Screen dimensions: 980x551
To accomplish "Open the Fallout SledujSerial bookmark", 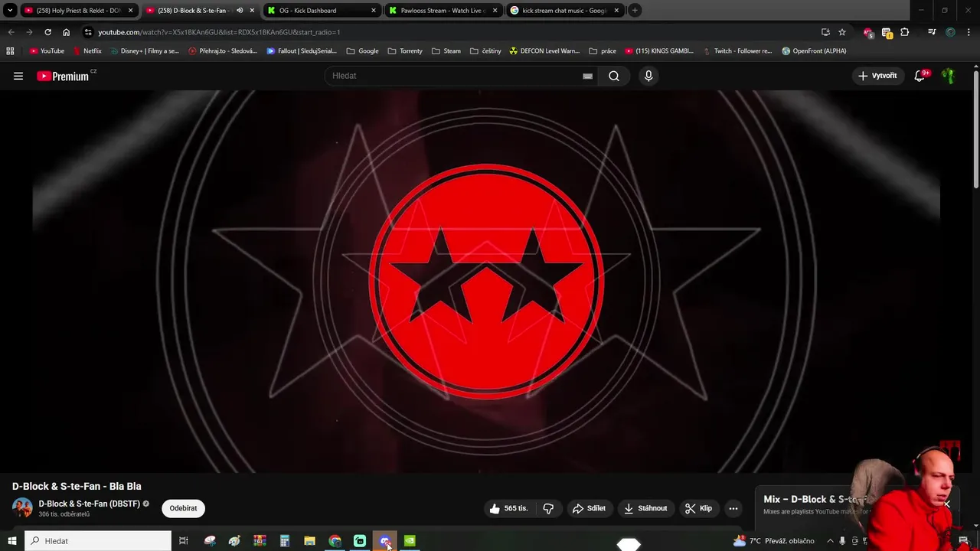I will [302, 51].
